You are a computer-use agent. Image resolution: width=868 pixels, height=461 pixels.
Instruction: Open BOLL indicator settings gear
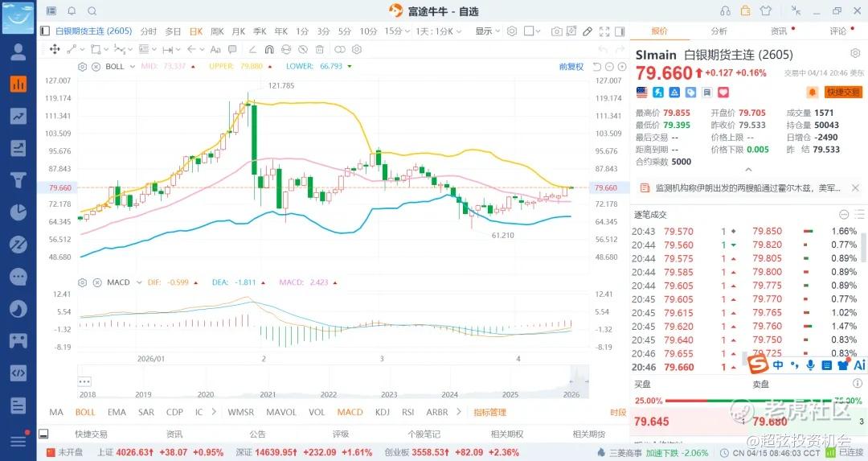[x=83, y=66]
